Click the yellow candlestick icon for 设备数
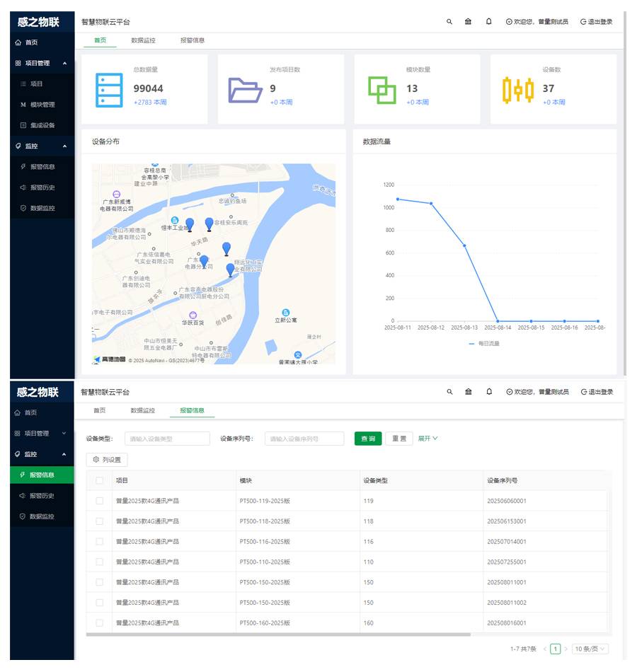637x672 pixels. (x=518, y=90)
